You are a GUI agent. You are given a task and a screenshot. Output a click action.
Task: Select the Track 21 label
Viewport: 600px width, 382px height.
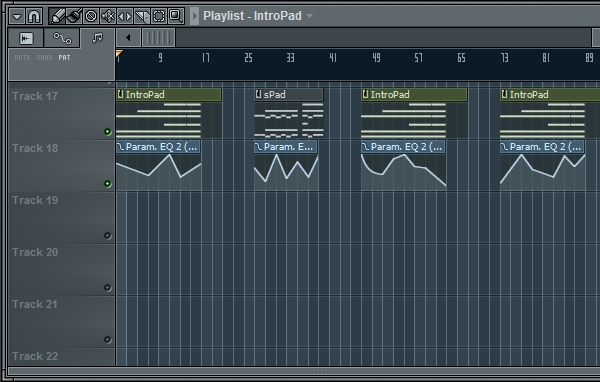click(x=35, y=305)
